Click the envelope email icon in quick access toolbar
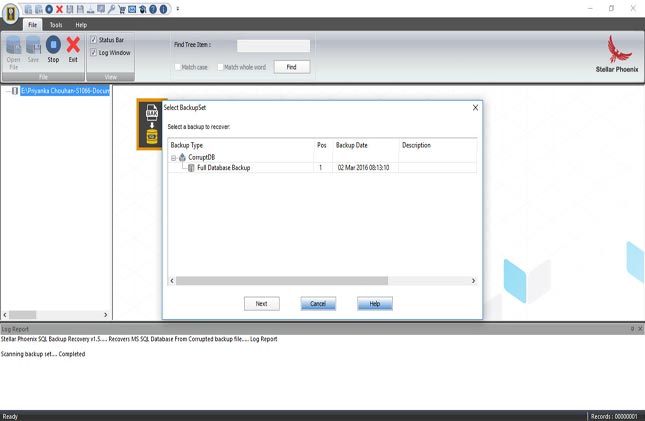 click(132, 9)
